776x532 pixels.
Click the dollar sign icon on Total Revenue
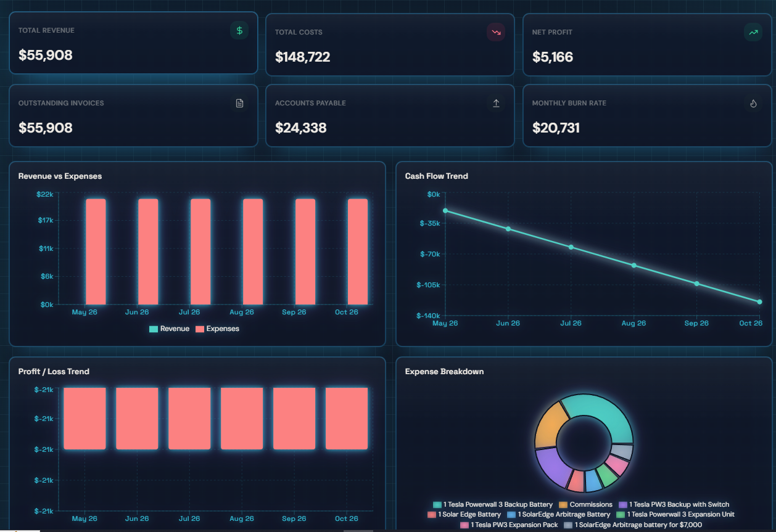239,30
